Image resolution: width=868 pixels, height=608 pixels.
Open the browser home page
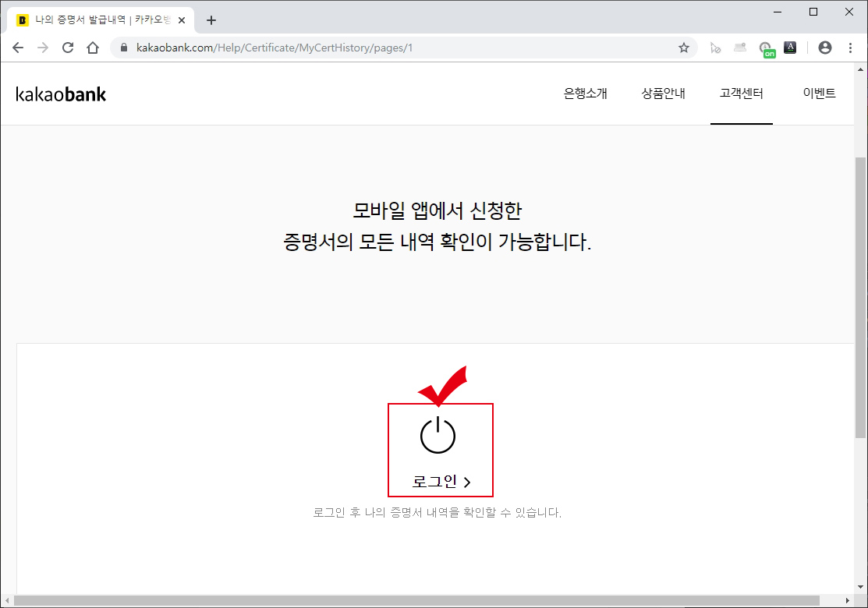point(93,47)
